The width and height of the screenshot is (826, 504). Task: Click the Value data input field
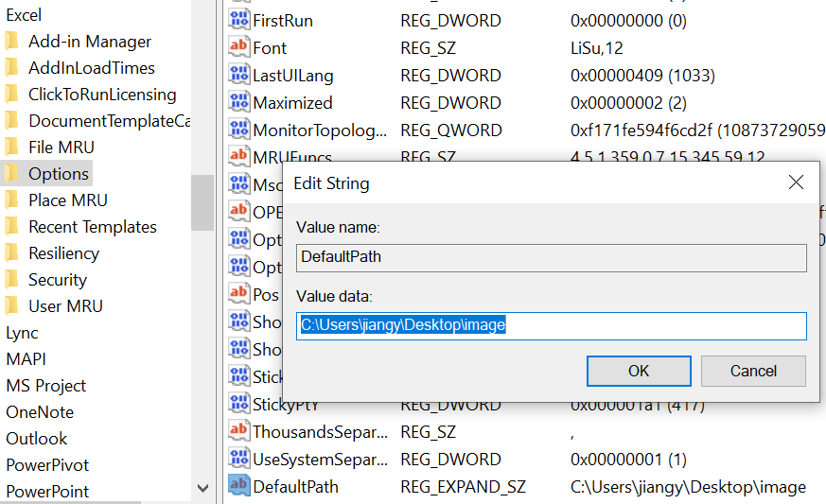(551, 326)
